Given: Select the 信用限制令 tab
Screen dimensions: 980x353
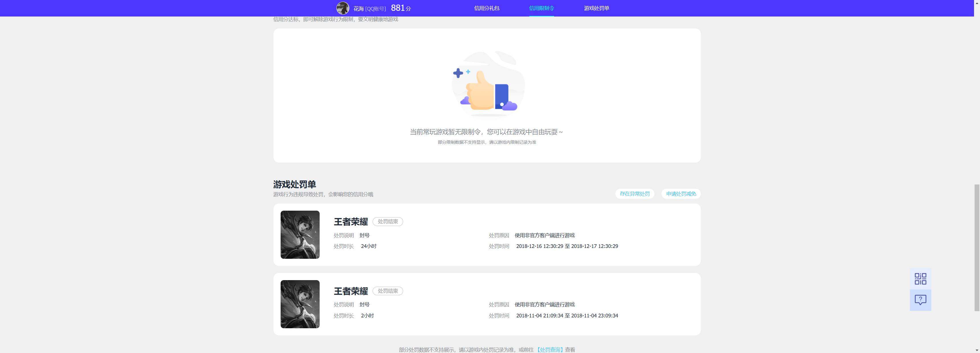Looking at the screenshot, I should tap(541, 8).
